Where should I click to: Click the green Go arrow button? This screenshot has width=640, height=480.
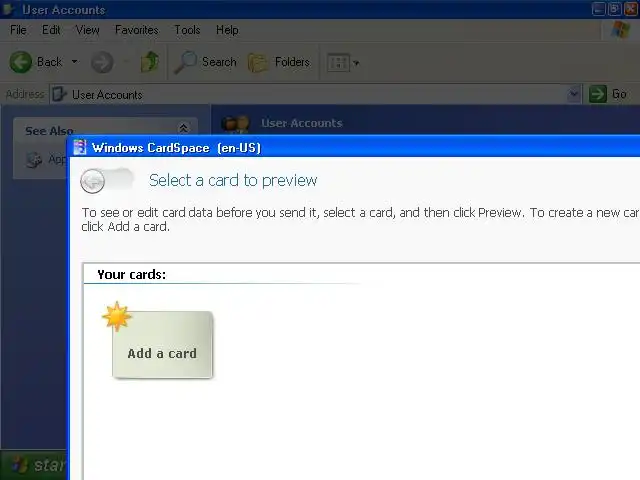pos(598,94)
